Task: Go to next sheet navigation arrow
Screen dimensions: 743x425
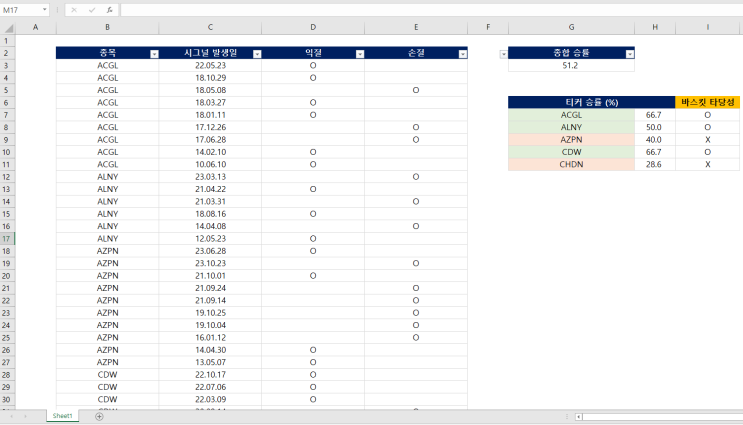Action: point(25,416)
